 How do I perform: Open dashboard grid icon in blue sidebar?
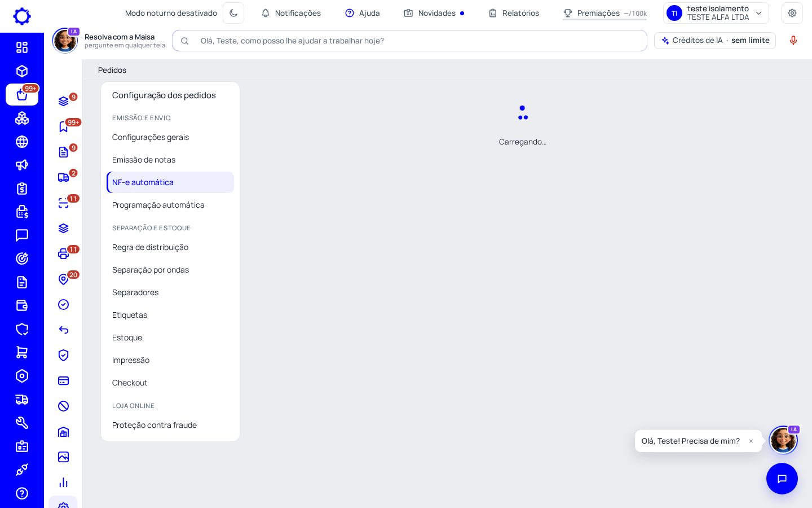point(22,47)
